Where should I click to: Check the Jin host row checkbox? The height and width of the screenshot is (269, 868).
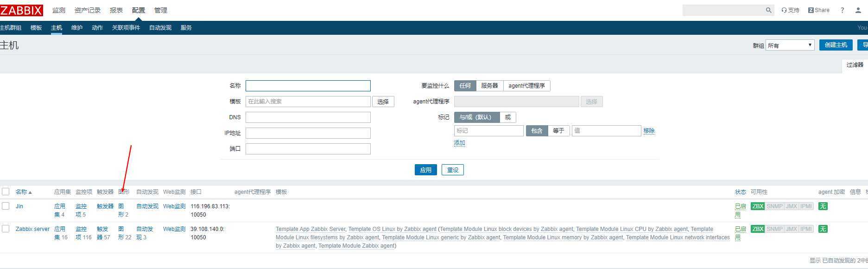[6, 206]
